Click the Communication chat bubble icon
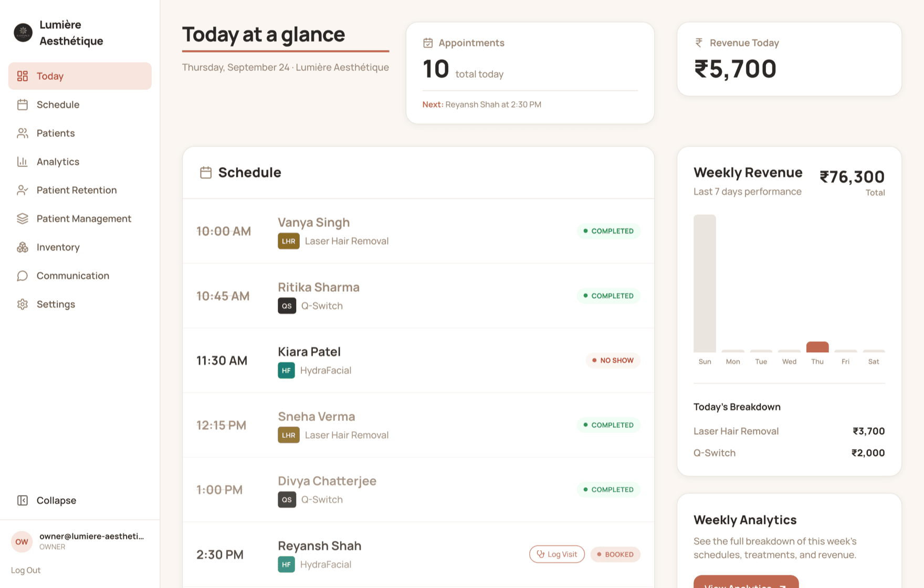Image resolution: width=924 pixels, height=588 pixels. (23, 276)
